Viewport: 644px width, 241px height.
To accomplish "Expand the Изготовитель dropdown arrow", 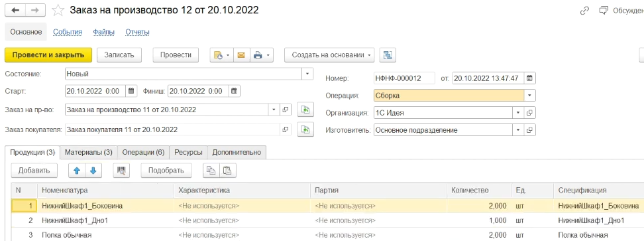I will coord(518,130).
